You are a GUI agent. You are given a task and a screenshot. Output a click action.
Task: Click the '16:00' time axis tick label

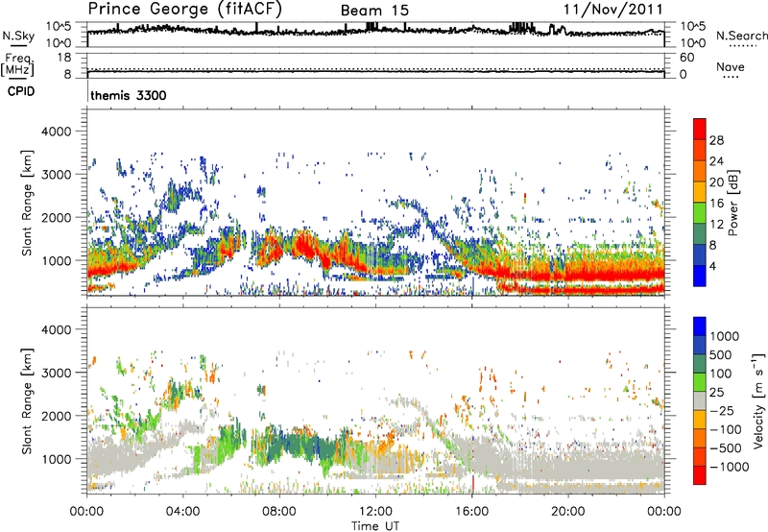(x=471, y=512)
